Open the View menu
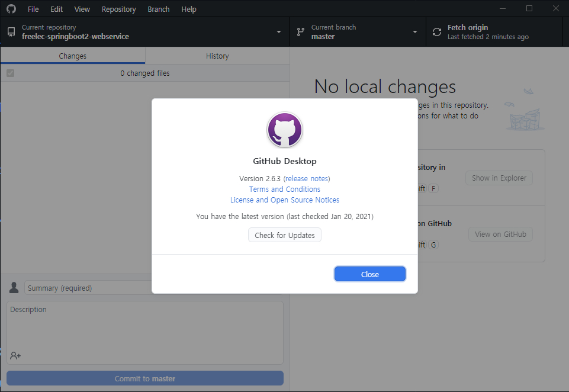Screen dimensions: 569x392 pyautogui.click(x=82, y=9)
